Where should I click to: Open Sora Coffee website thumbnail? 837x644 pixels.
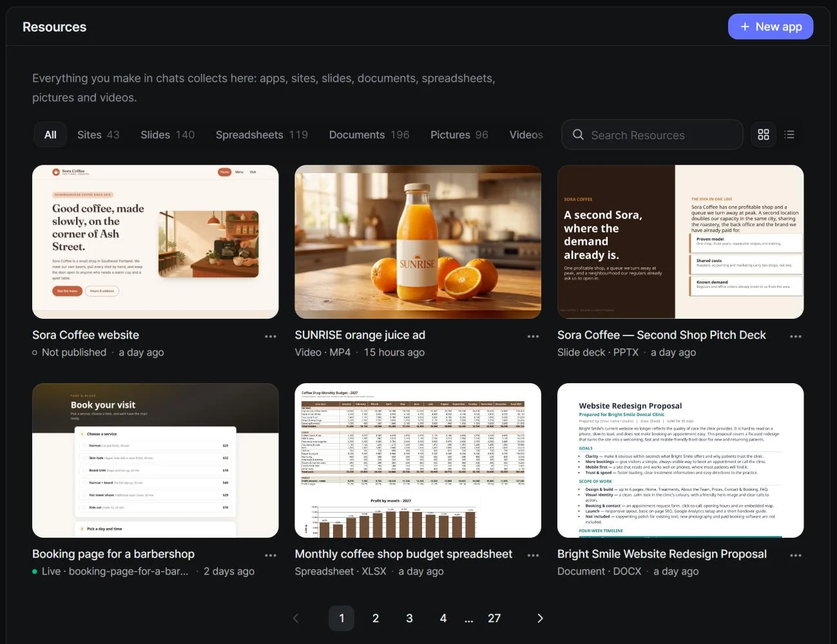point(155,242)
